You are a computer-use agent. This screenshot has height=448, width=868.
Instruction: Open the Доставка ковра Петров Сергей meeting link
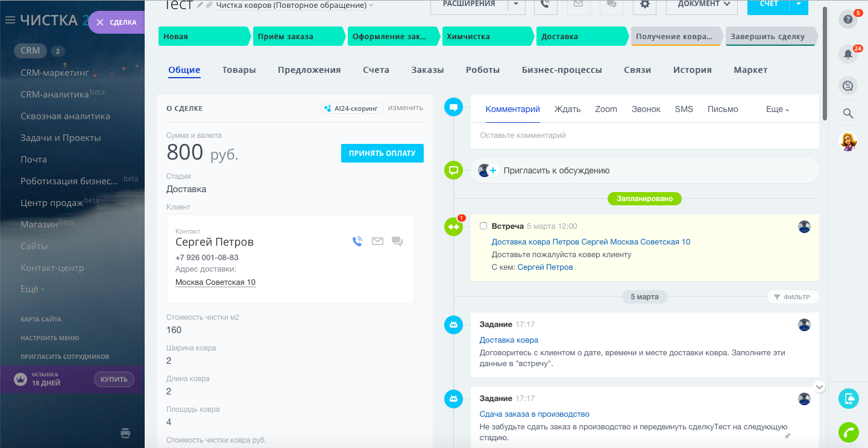click(x=591, y=241)
